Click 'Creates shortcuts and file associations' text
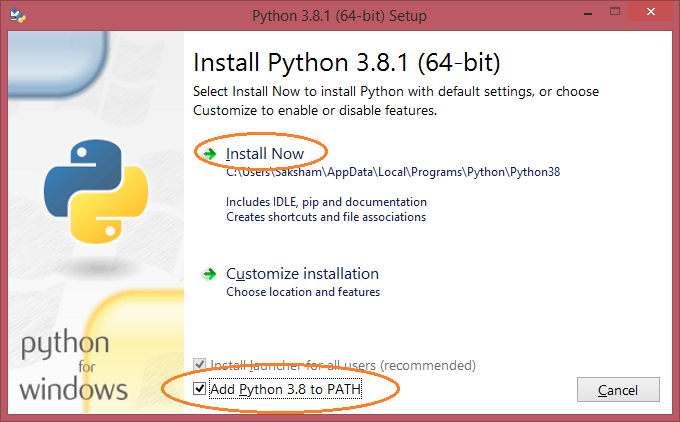Screen dimensions: 680x422 point(326,217)
